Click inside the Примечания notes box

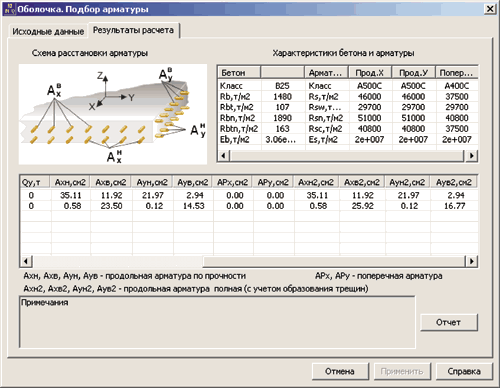217,322
